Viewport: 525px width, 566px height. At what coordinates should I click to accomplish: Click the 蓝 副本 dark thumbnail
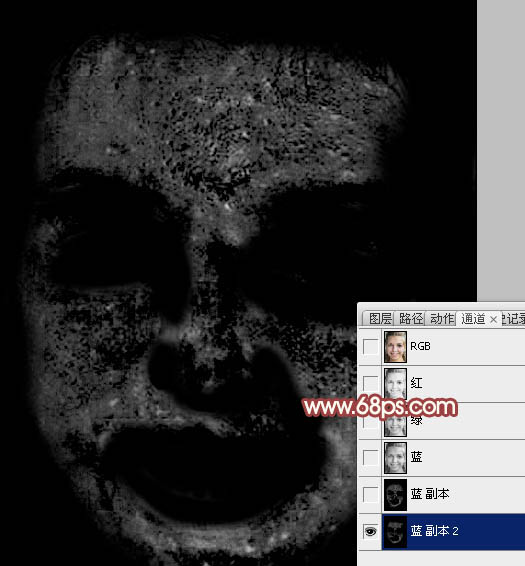395,495
